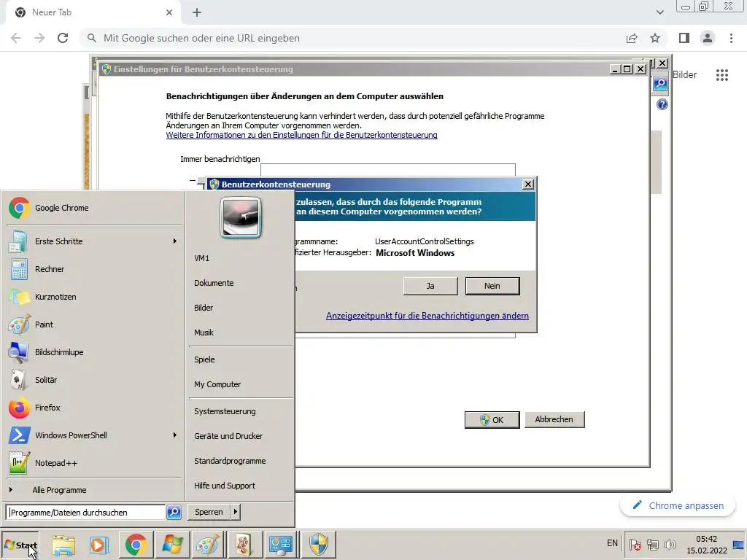
Task: Click Abbrechen in UAC settings window
Action: click(554, 419)
